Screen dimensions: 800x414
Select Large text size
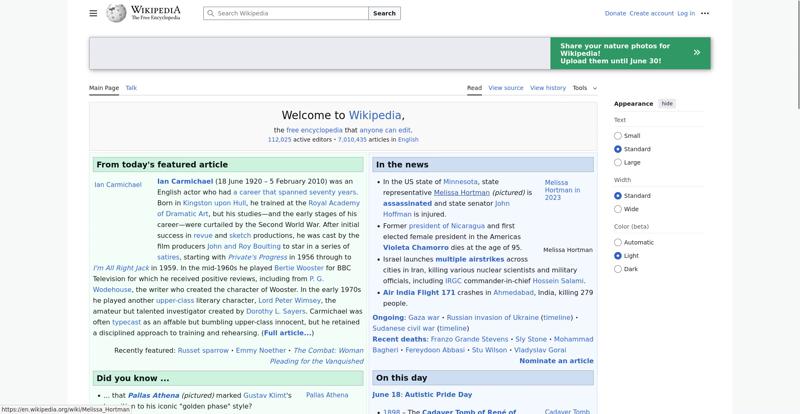[x=618, y=162]
